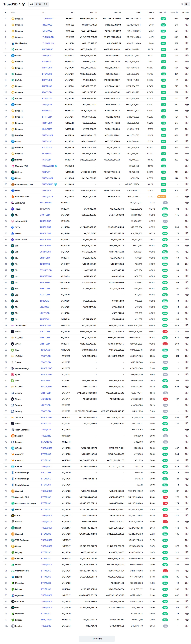
Task: Open ADA/TUSD pair link
Action: [47, 62]
